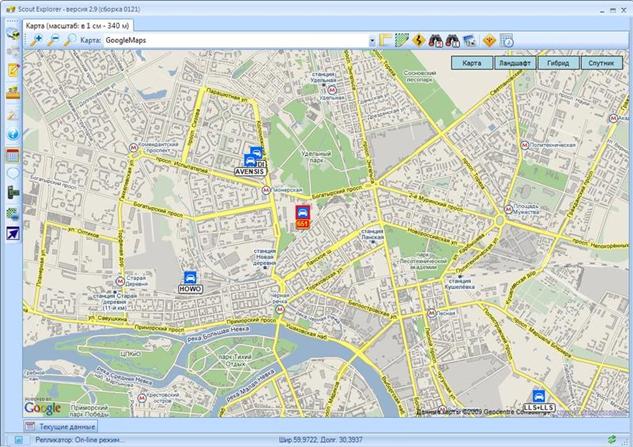Click the shortcut arrow icon in sidebar
633x447 pixels.
tap(13, 233)
